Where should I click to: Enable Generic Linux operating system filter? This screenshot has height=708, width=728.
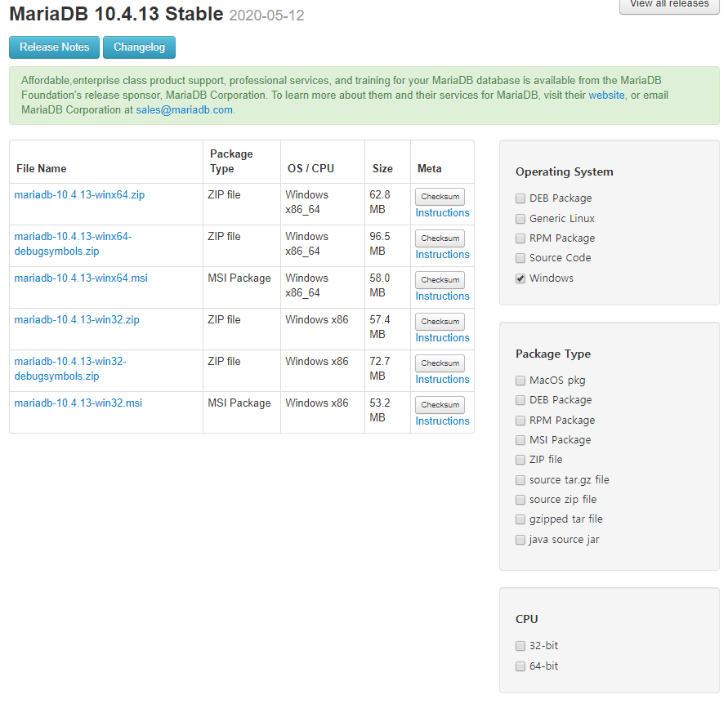520,219
